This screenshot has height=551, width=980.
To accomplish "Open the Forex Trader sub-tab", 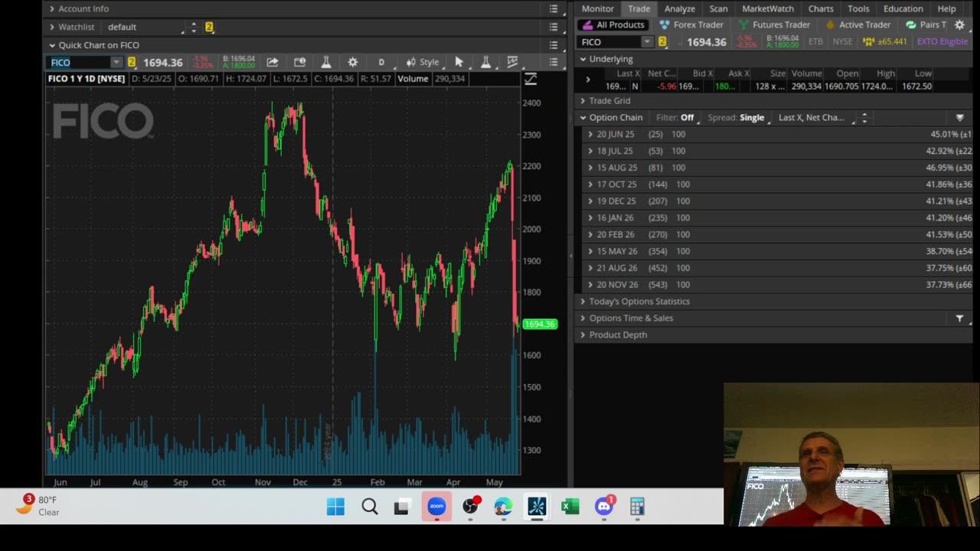I will [x=691, y=24].
